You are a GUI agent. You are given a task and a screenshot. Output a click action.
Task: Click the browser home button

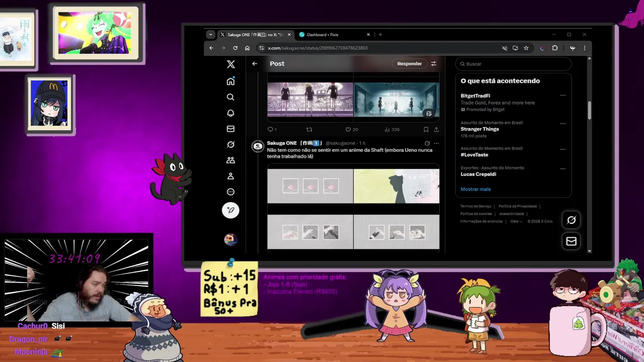point(247,48)
